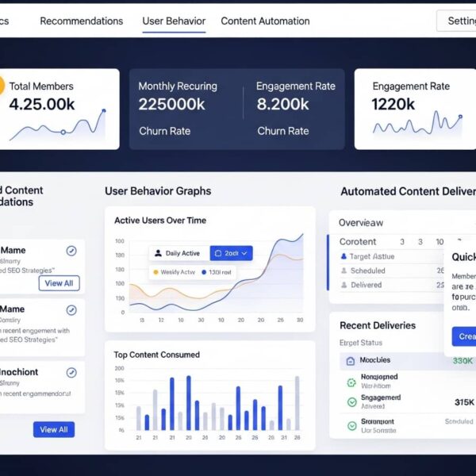Select the Total Members sparkline chart

pos(58,126)
